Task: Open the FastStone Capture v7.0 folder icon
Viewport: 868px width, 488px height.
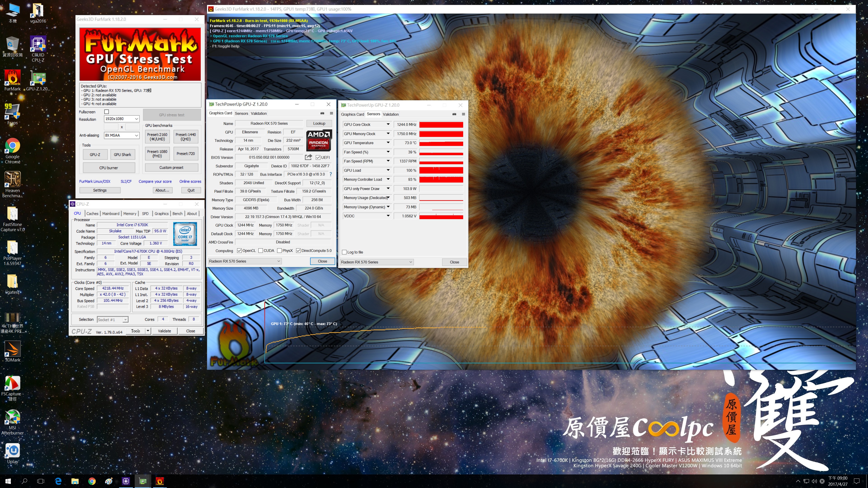Action: click(12, 219)
